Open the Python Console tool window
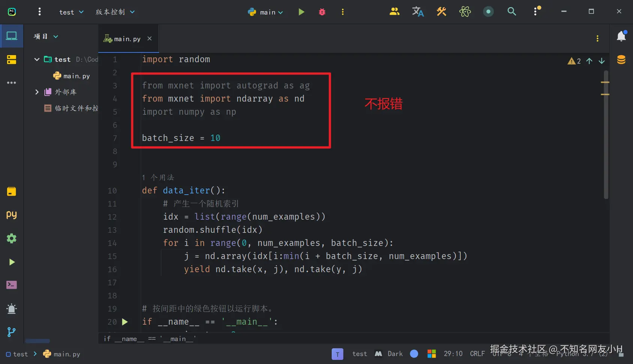The width and height of the screenshot is (633, 364). pyautogui.click(x=12, y=215)
